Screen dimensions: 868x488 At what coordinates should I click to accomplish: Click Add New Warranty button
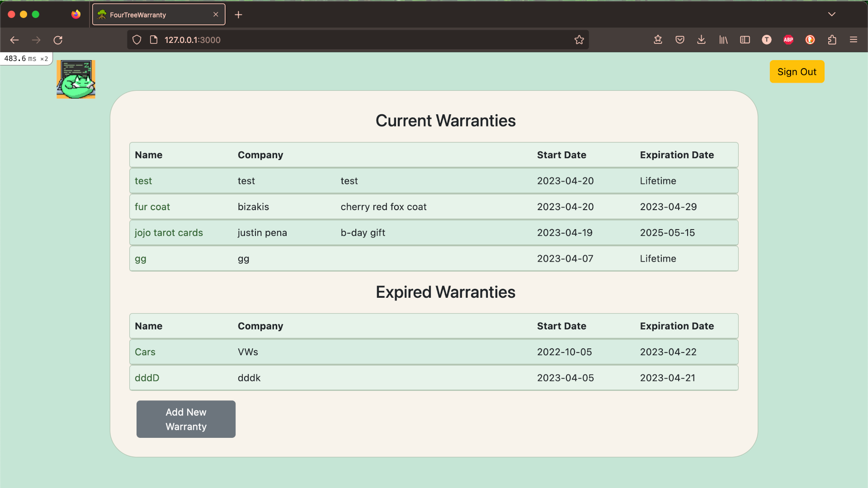[x=186, y=419]
